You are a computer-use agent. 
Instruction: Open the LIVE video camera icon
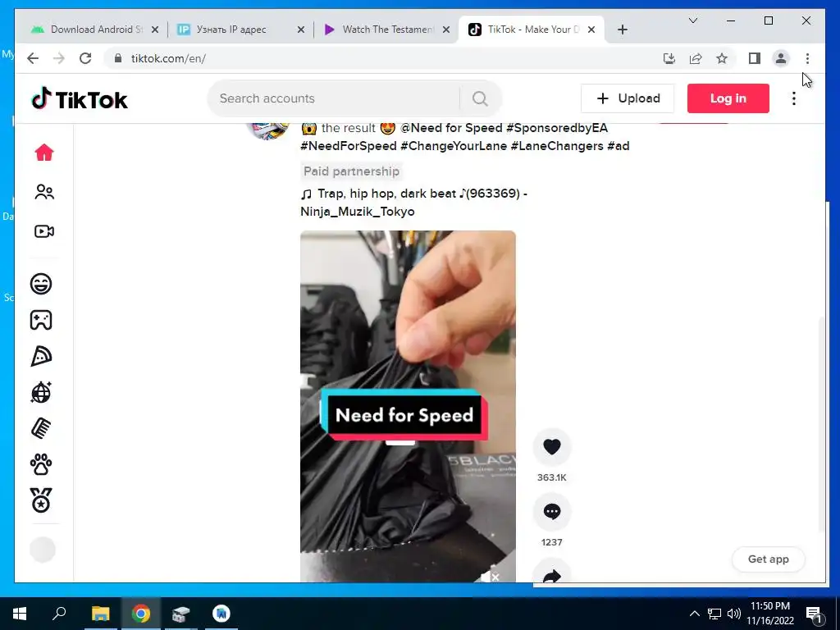44,231
